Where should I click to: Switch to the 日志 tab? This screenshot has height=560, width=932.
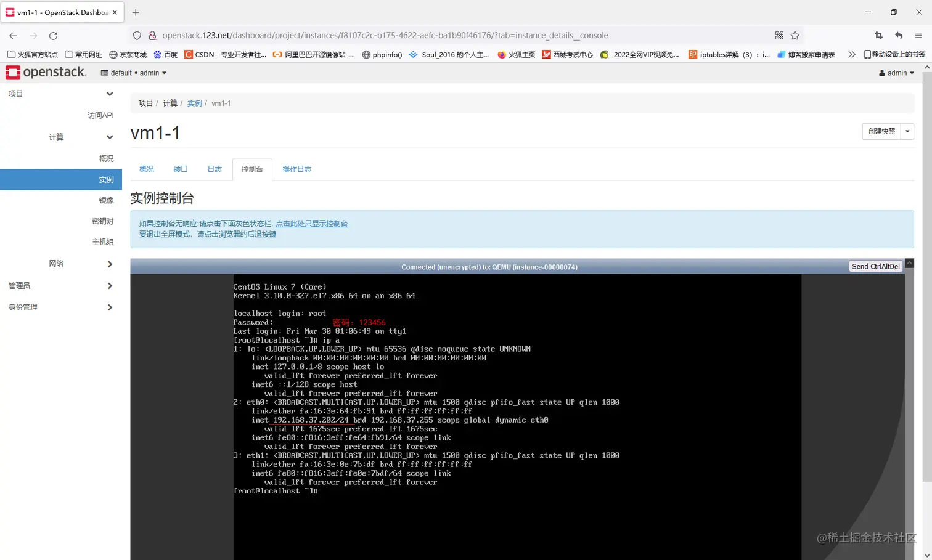tap(215, 169)
